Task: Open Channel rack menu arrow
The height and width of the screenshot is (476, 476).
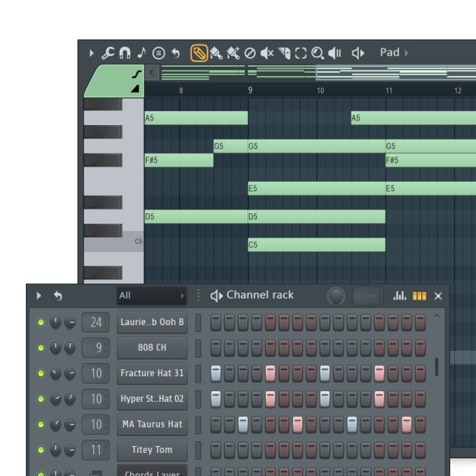Action: [x=39, y=296]
